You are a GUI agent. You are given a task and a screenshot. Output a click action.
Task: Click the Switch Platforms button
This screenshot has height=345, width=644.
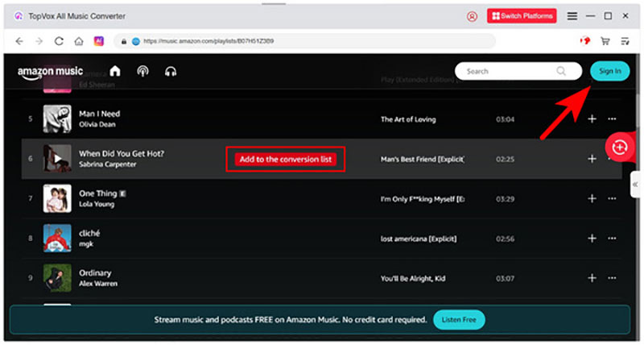(x=522, y=16)
